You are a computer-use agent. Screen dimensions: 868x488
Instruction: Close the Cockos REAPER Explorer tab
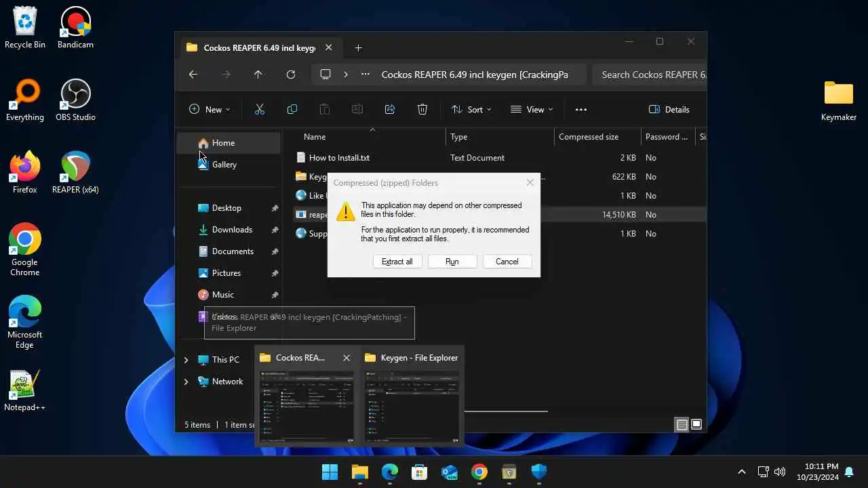tap(329, 47)
